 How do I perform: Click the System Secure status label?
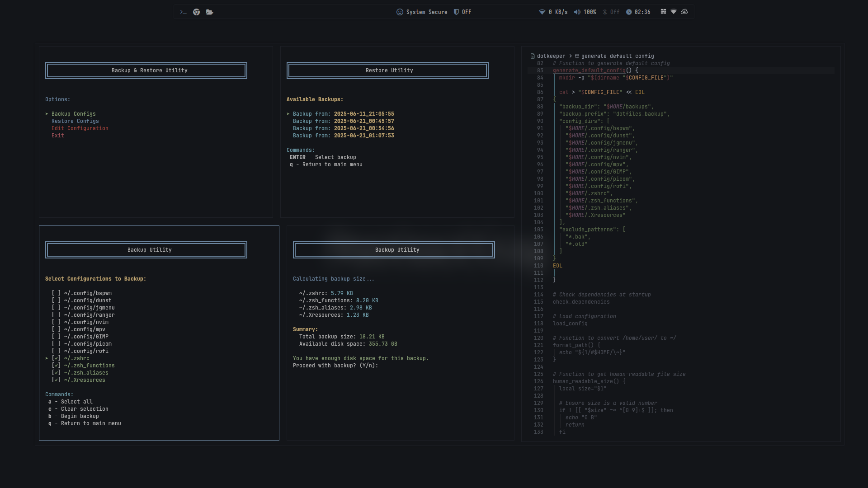[426, 12]
